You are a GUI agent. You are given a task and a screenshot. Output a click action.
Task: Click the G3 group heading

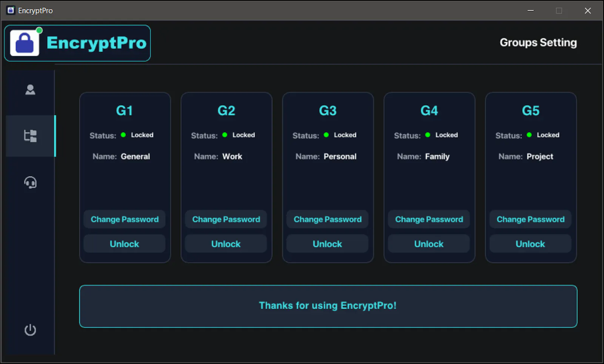[328, 111]
